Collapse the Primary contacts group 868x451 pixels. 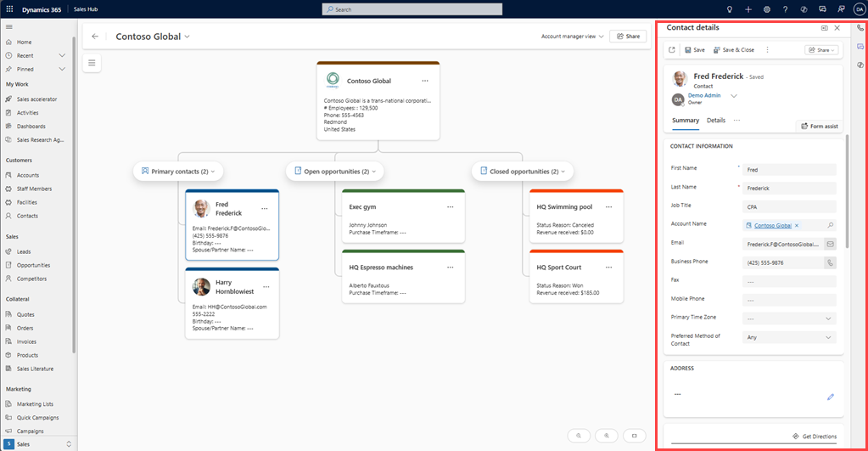click(x=213, y=172)
